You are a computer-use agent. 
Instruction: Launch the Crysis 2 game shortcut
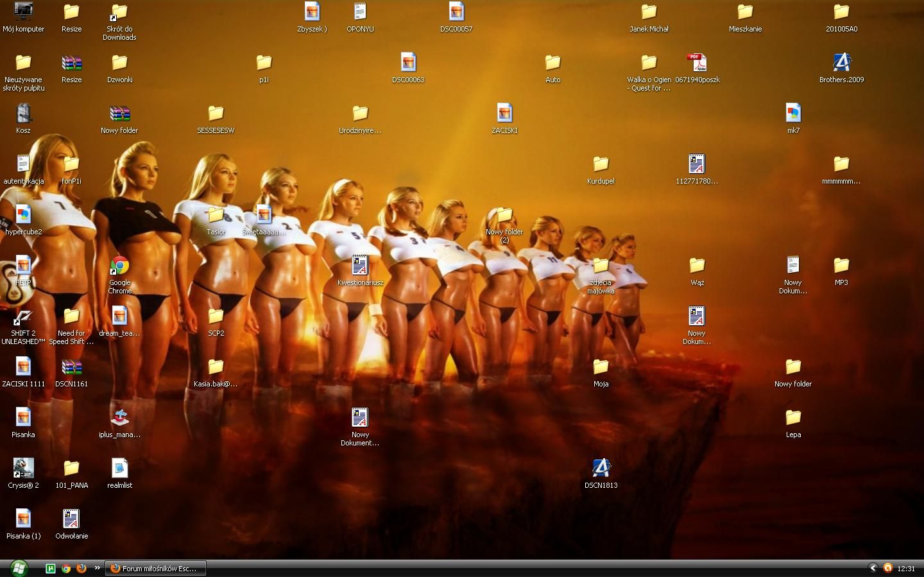pyautogui.click(x=23, y=469)
